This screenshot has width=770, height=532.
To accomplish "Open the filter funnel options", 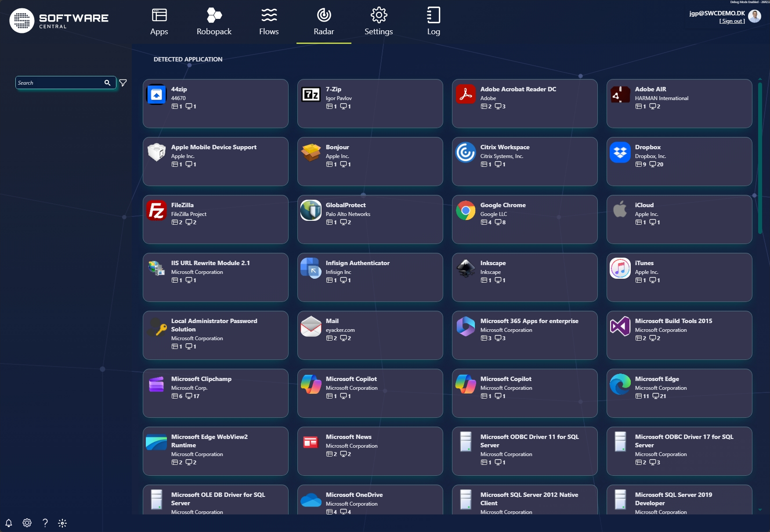I will (x=123, y=83).
